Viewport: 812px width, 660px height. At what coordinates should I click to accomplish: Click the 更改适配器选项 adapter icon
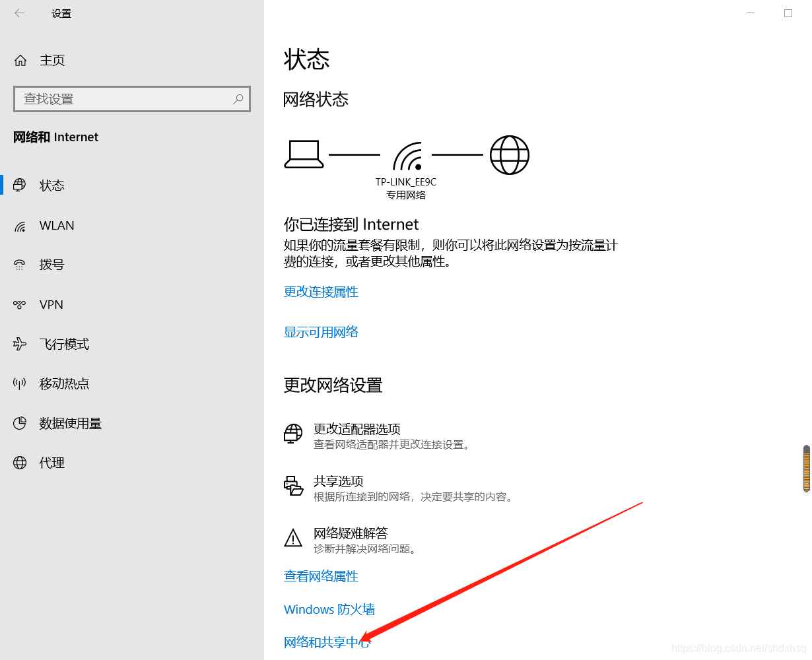click(292, 434)
